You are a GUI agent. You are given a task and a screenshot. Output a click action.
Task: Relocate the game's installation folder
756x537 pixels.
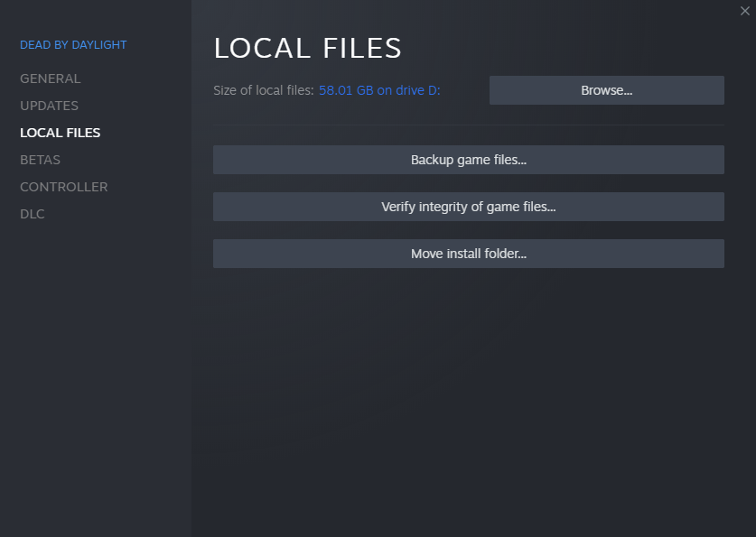[x=468, y=254]
